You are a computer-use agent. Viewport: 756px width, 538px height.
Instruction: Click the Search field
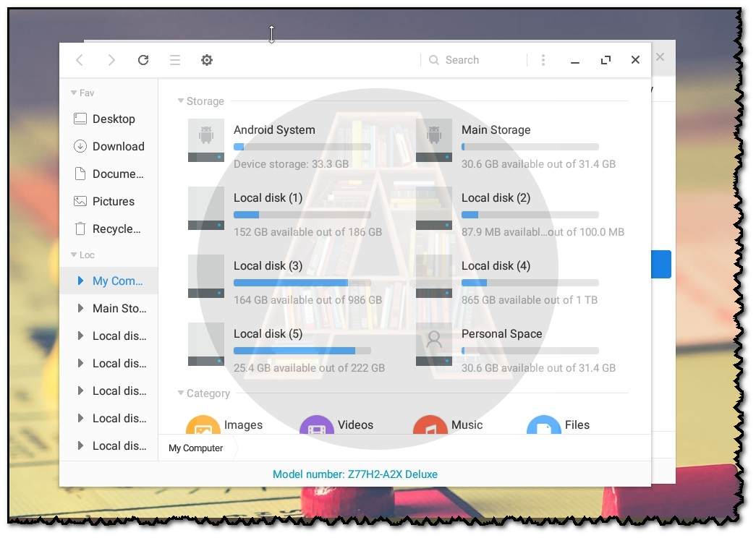point(473,60)
